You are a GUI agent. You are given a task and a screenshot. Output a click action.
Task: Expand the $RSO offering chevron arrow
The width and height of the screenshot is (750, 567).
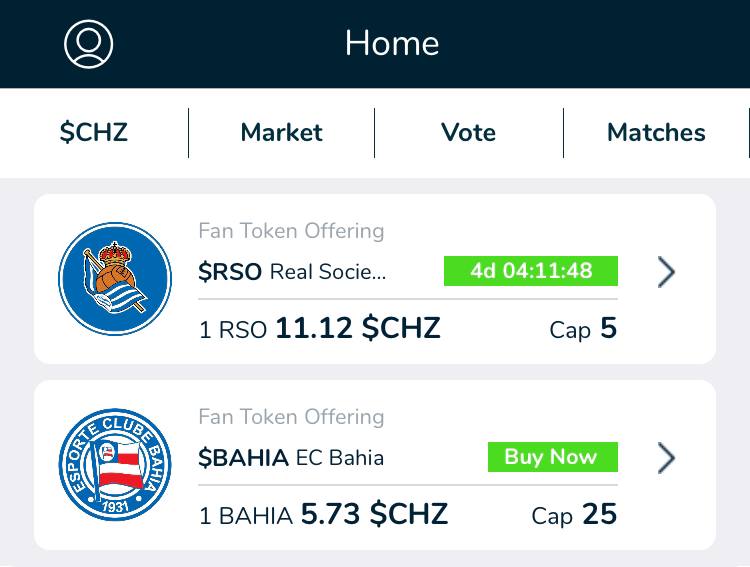[666, 272]
